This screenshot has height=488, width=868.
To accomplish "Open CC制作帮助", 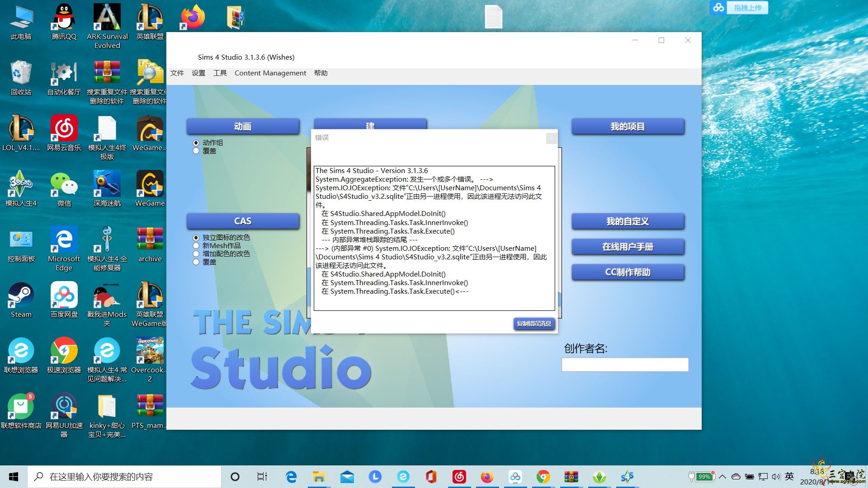I will 628,272.
